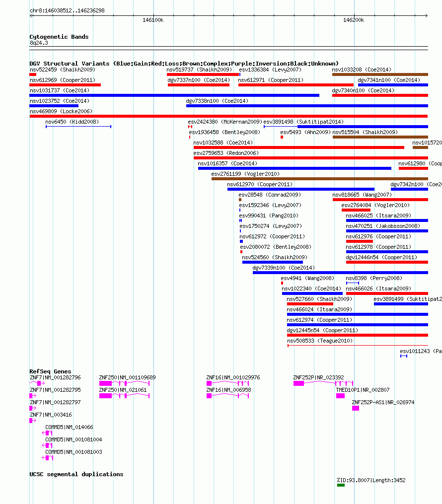
Task: Click esv2424380 (McKernan2009) label
Action: [x=225, y=122]
